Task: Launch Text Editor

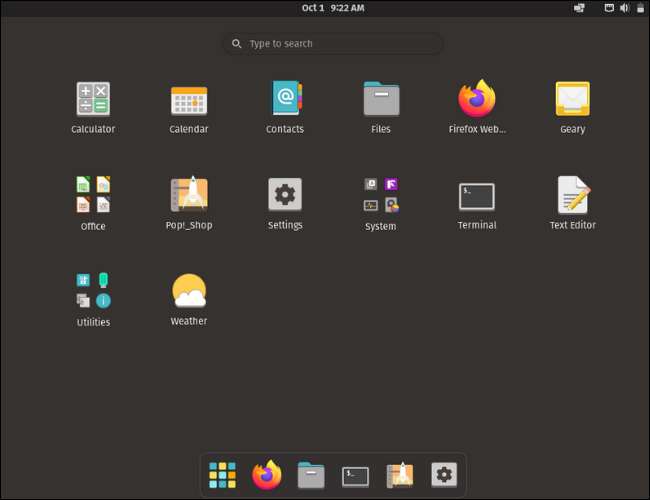Action: 573,196
